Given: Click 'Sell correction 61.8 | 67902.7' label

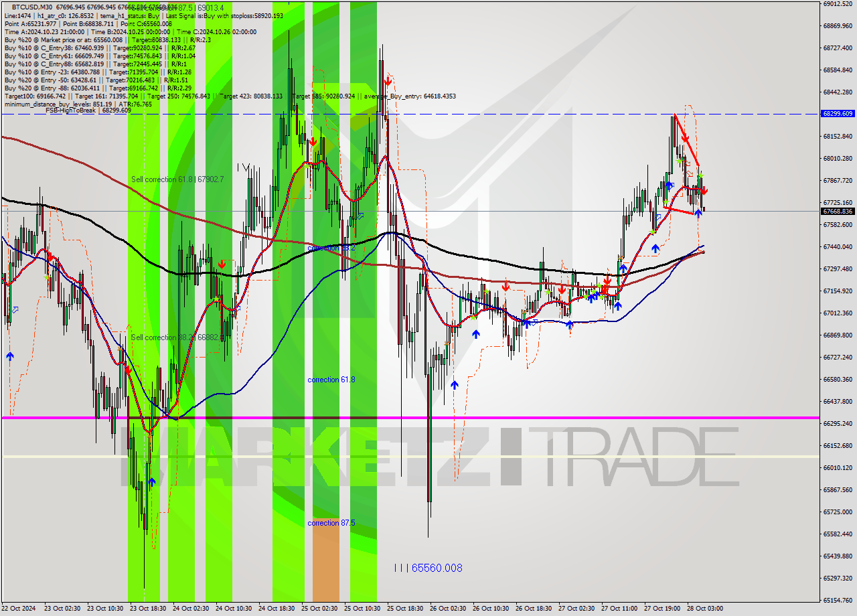Looking at the screenshot, I should [x=177, y=179].
